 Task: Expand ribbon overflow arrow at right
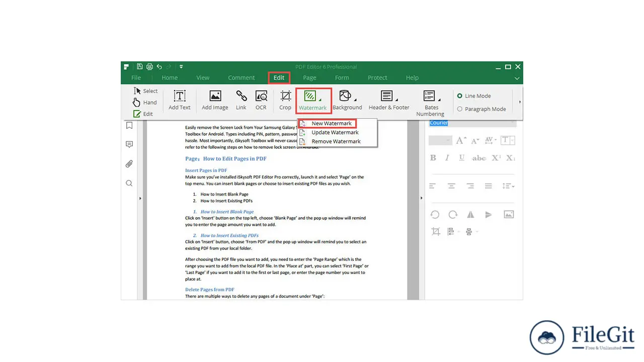click(520, 102)
